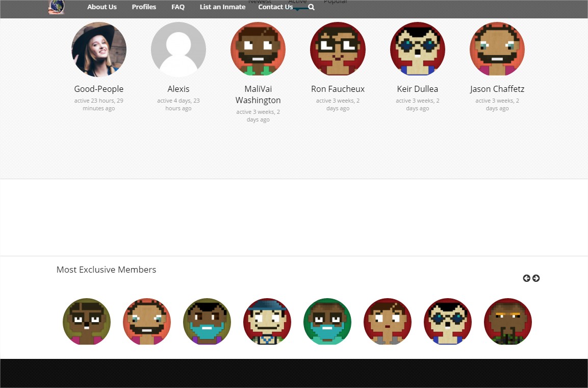Click exclusive member avatar with teal beard, olive background
Screen dimensions: 588x388
point(207,322)
